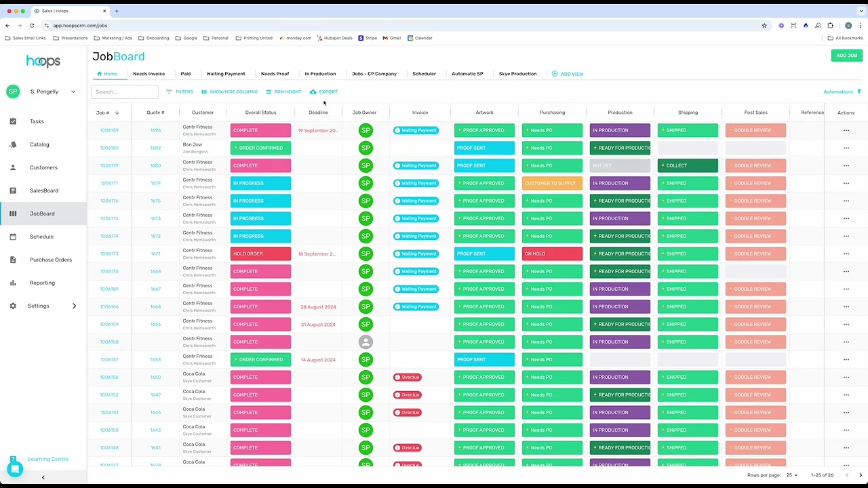Viewport: 868px width, 488px height.
Task: Click the Hoops logo
Action: [x=43, y=62]
